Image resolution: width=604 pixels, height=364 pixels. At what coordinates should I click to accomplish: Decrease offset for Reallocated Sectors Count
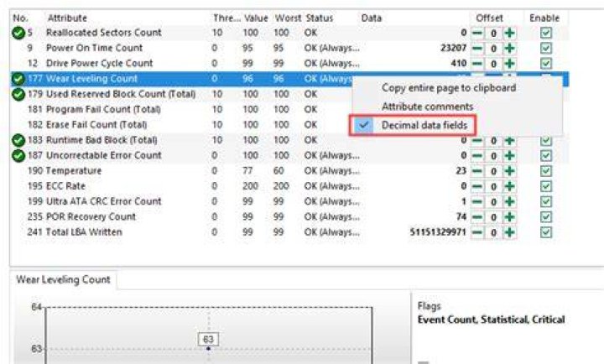click(x=476, y=33)
